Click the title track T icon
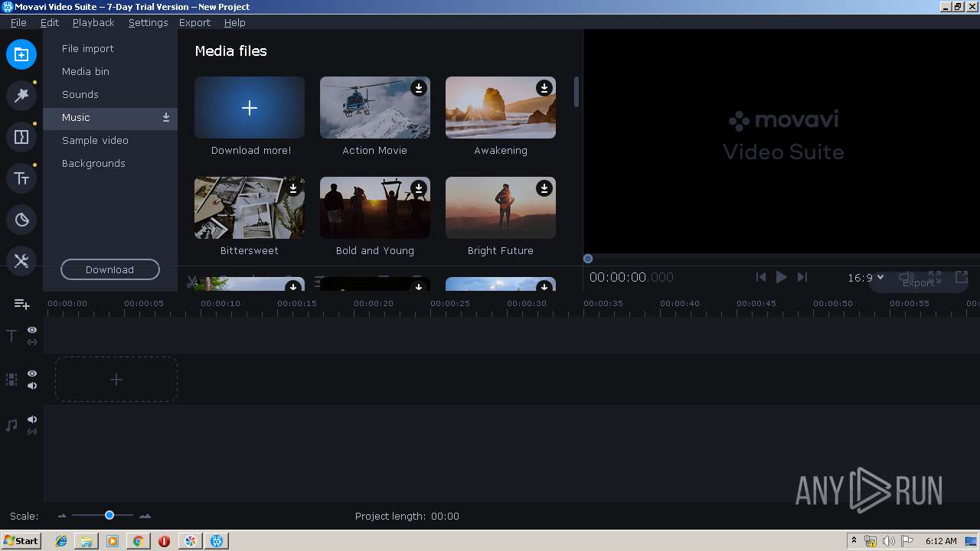Viewport: 980px width, 551px height. [x=11, y=336]
